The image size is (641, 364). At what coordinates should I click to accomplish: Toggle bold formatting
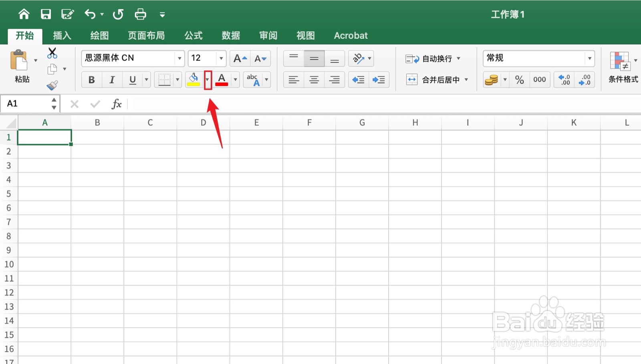pos(92,80)
